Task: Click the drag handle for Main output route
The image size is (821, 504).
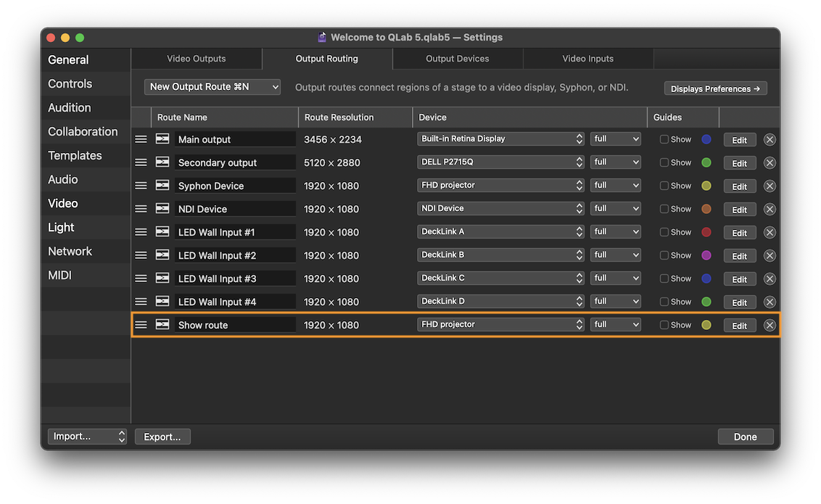Action: pos(141,139)
